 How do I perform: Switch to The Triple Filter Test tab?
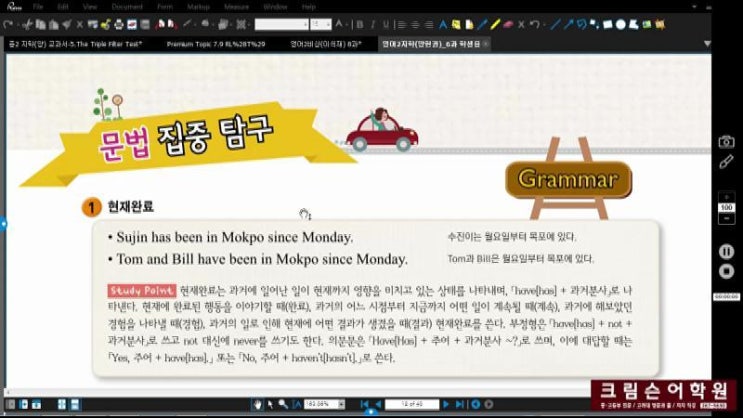point(75,44)
